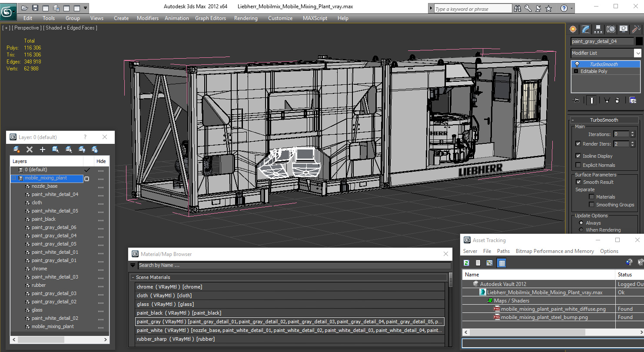This screenshot has height=352, width=644.
Task: Click Search by Name field in Material Browser
Action: 294,265
